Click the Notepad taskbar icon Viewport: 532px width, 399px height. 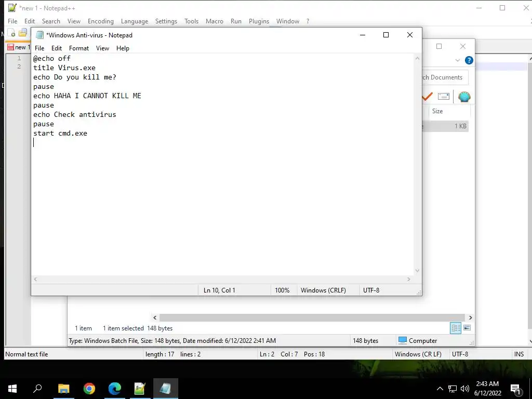[165, 389]
